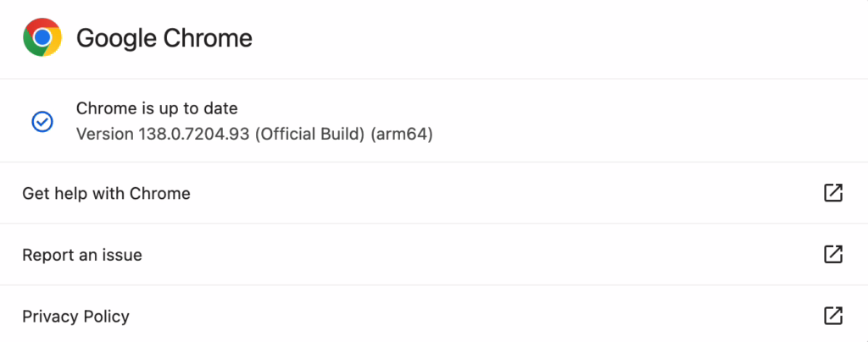This screenshot has width=868, height=342.
Task: Open external link icon for Get help
Action: 833,193
